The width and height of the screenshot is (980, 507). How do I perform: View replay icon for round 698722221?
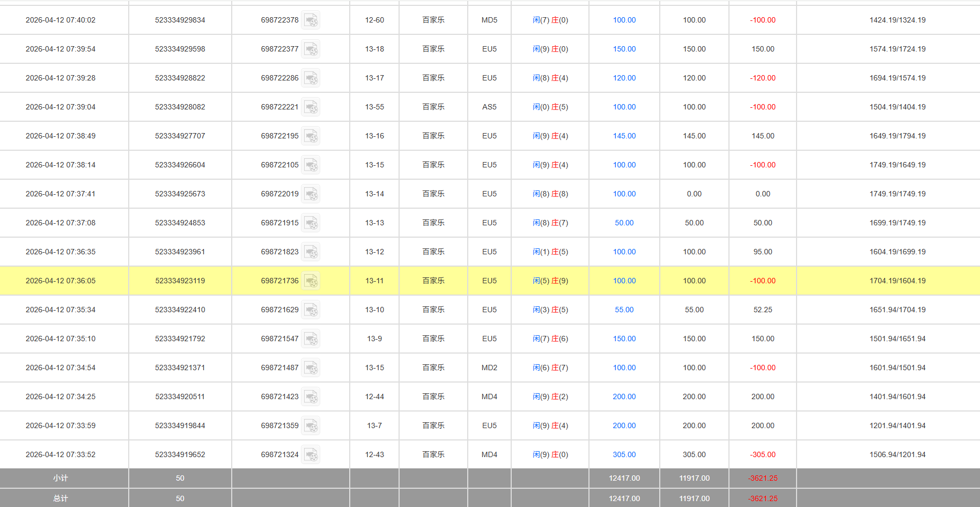tap(311, 107)
